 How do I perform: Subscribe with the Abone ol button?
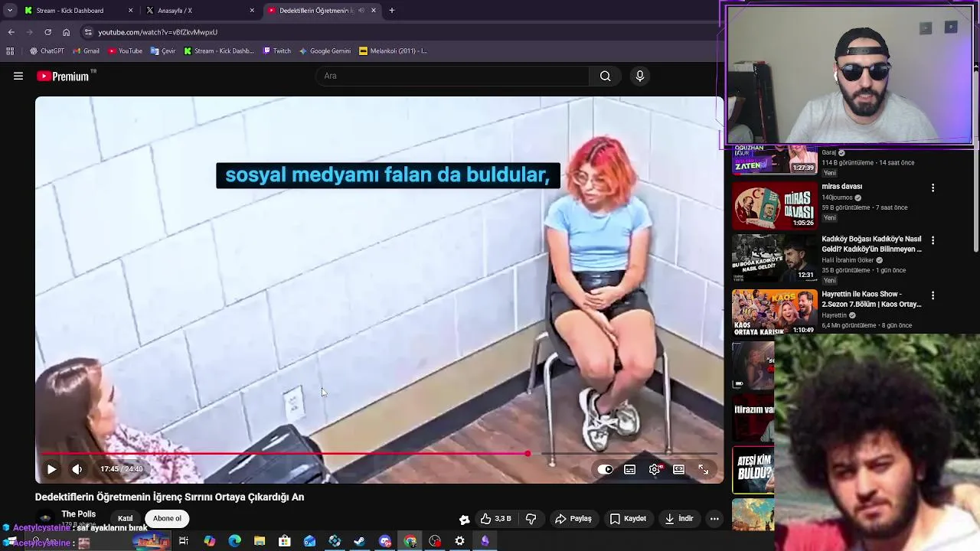pyautogui.click(x=167, y=518)
